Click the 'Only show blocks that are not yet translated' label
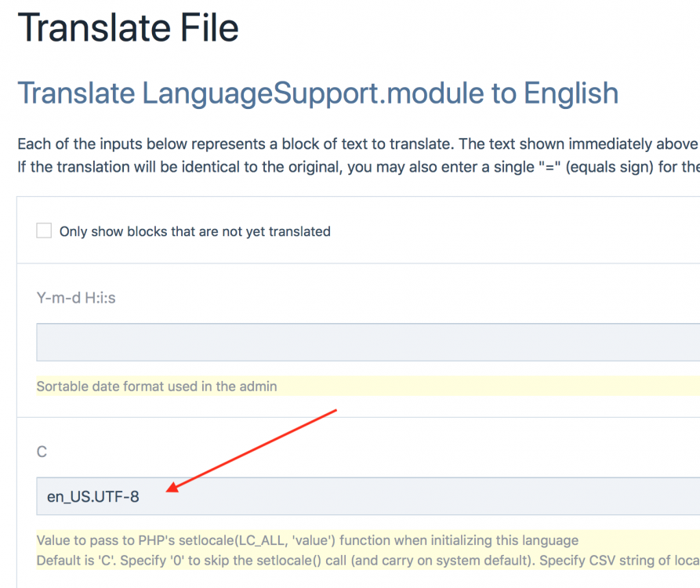The image size is (700, 588). (x=194, y=231)
